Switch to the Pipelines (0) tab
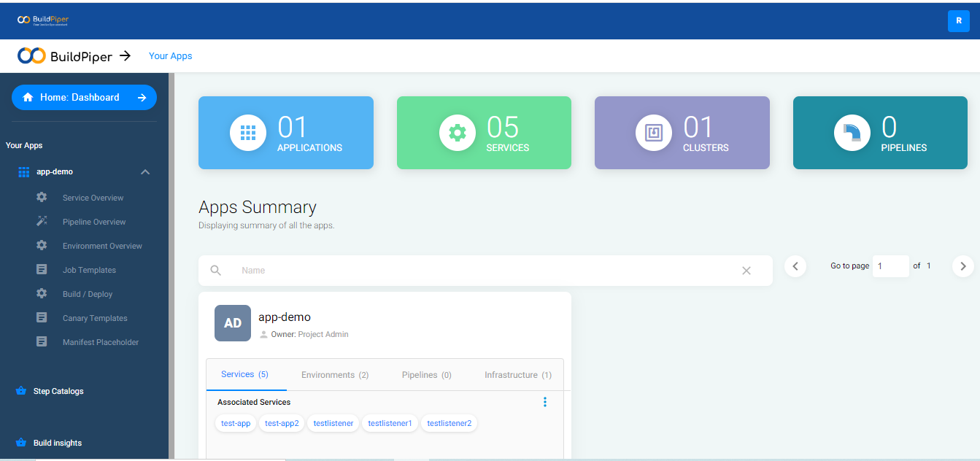 427,375
